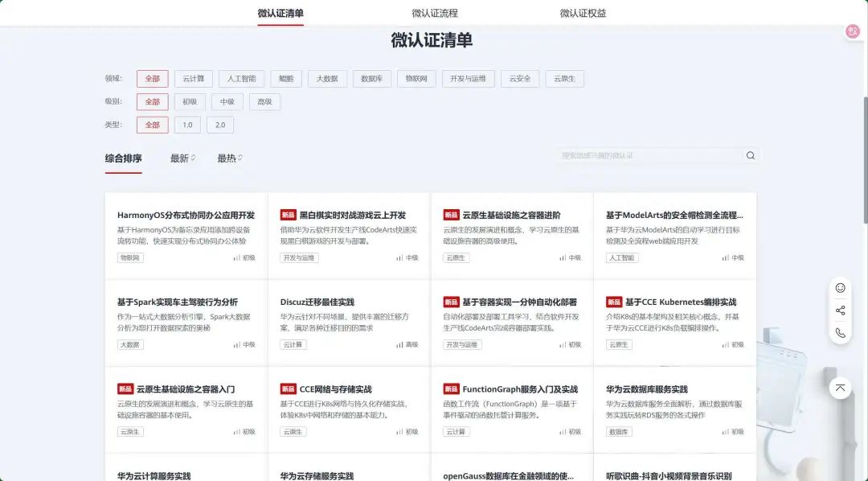The image size is (868, 481).
Task: Click 人工智能 tag on ModelArts card
Action: pos(622,257)
